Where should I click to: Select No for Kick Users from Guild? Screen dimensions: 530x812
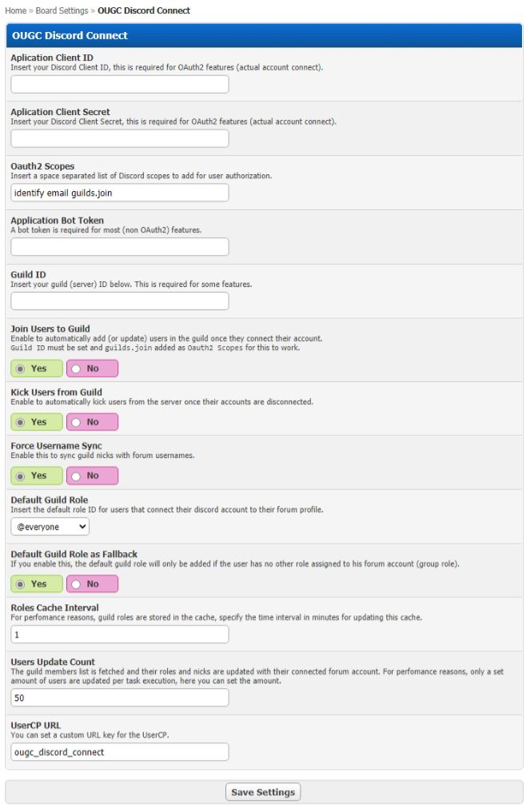click(x=92, y=422)
